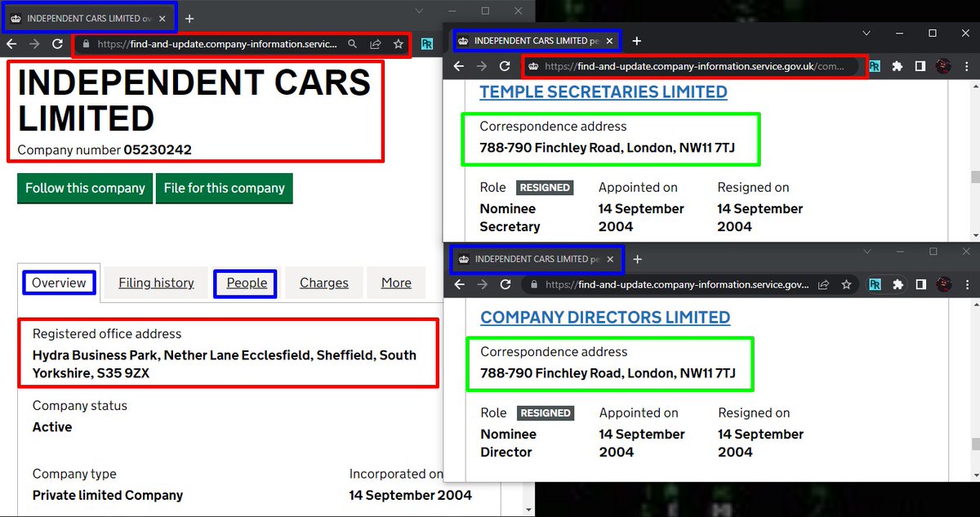Click File for this company button

pos(225,188)
